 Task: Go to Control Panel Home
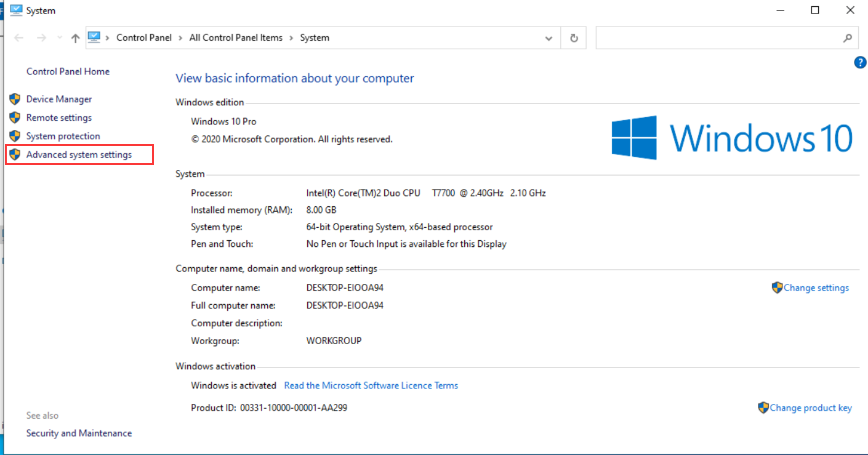(x=68, y=71)
